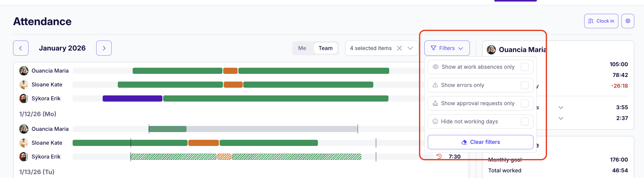The image size is (644, 178).
Task: Expand the row showing 3:55
Action: 561,107
